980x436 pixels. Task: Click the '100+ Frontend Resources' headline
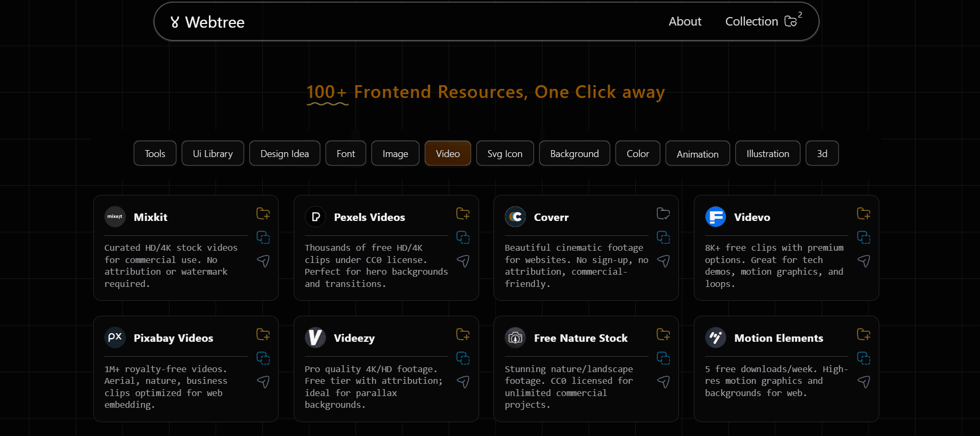coord(485,92)
